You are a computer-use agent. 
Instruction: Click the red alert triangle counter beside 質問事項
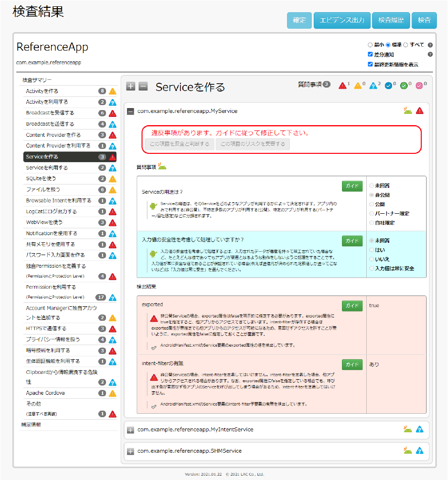343,84
